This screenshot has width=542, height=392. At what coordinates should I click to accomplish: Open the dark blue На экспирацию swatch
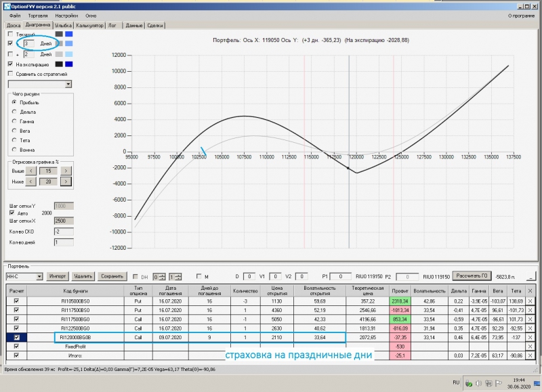(69, 64)
